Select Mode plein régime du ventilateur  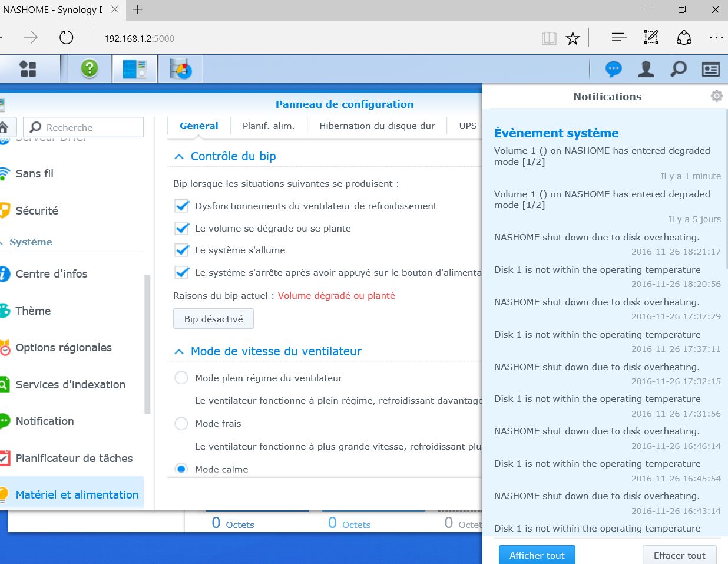click(181, 378)
